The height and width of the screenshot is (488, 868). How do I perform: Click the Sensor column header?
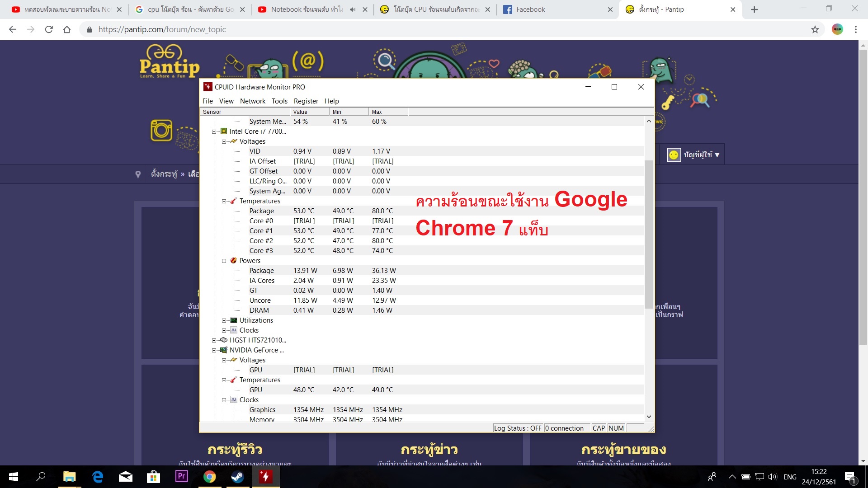pyautogui.click(x=245, y=112)
